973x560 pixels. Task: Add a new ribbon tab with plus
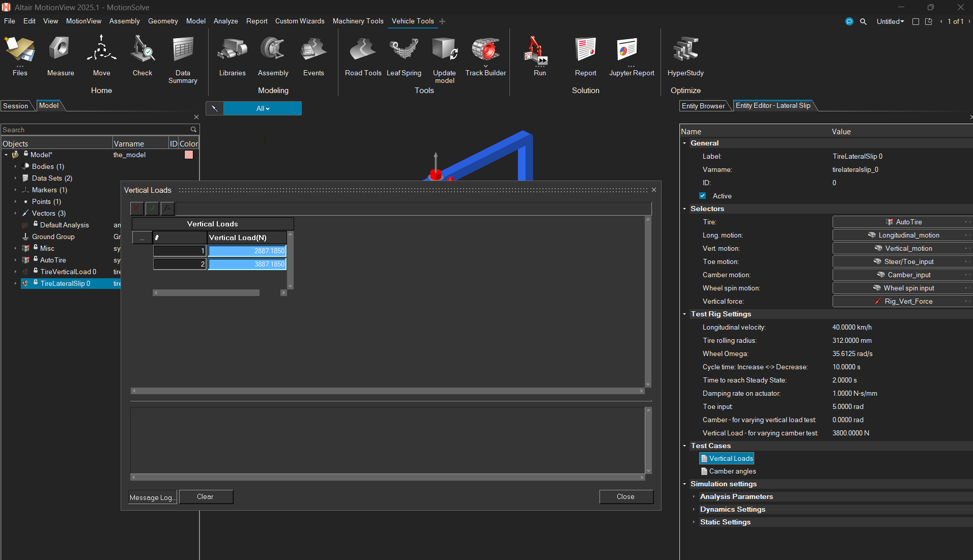[442, 21]
